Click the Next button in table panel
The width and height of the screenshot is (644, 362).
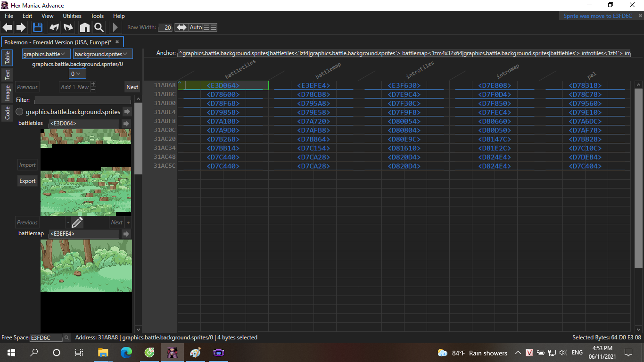click(x=132, y=87)
